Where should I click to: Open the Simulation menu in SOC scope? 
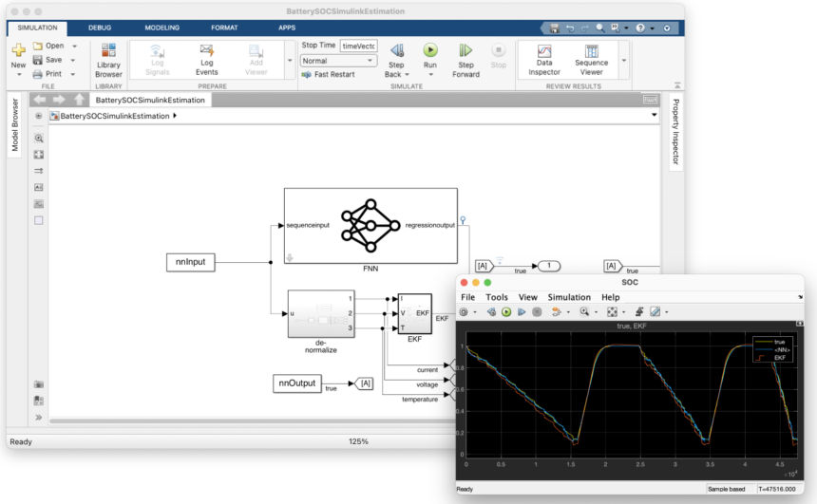569,297
